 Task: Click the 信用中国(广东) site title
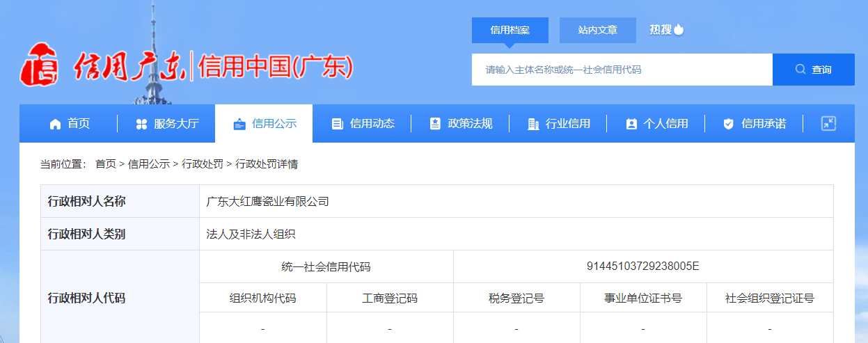click(276, 67)
